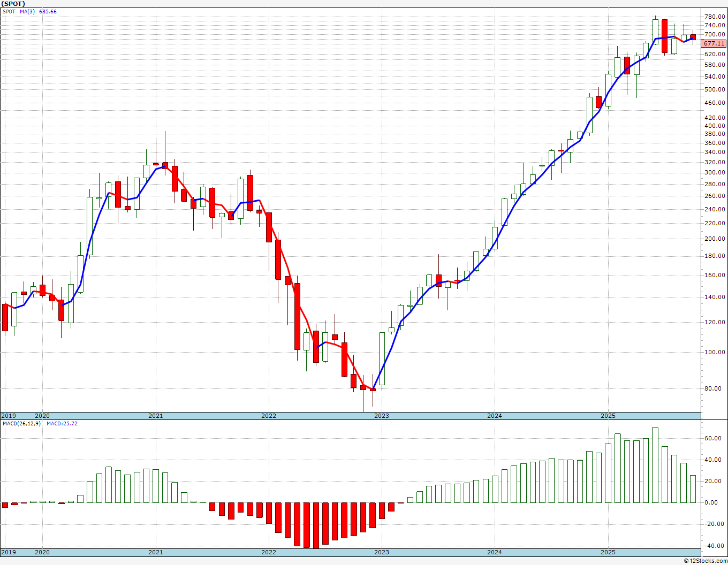Viewport: 728px width, 565px height.
Task: Select the SPOT legend label
Action: click(9, 11)
